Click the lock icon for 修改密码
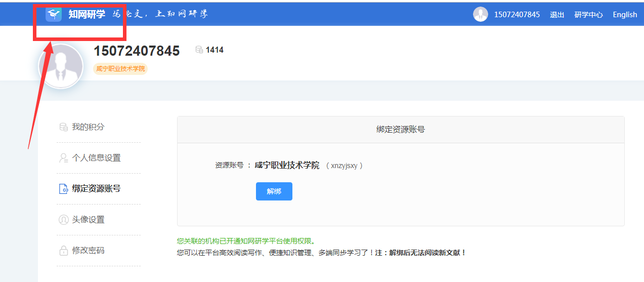 pos(63,251)
